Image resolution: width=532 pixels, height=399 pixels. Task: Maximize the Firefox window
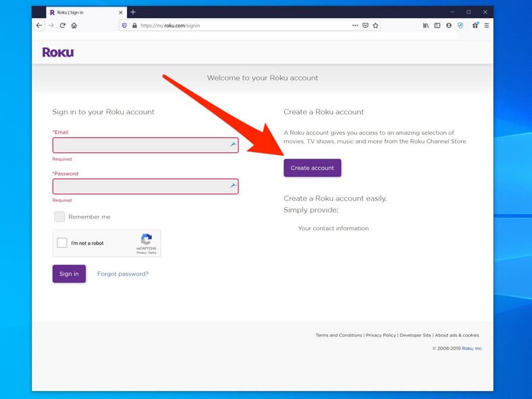[x=469, y=12]
